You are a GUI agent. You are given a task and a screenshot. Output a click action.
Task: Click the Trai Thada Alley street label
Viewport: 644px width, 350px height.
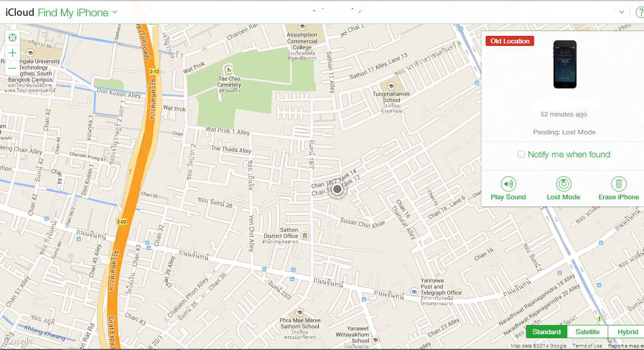coord(232,149)
